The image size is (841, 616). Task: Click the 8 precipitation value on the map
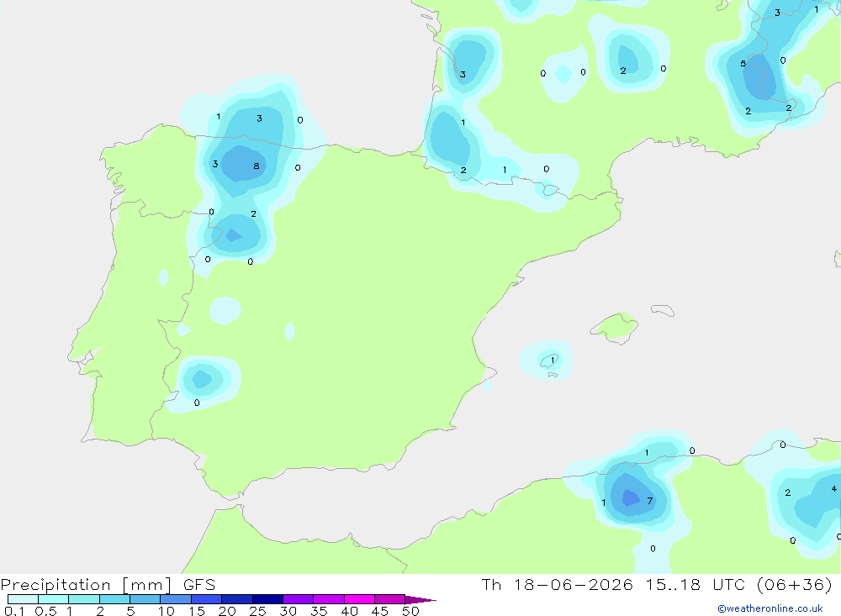pos(257,166)
